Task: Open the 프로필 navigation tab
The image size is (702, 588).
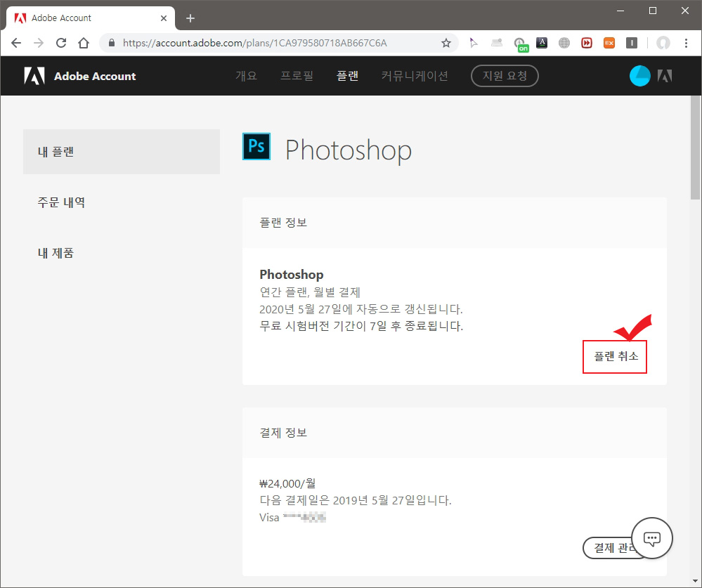Action: point(297,76)
